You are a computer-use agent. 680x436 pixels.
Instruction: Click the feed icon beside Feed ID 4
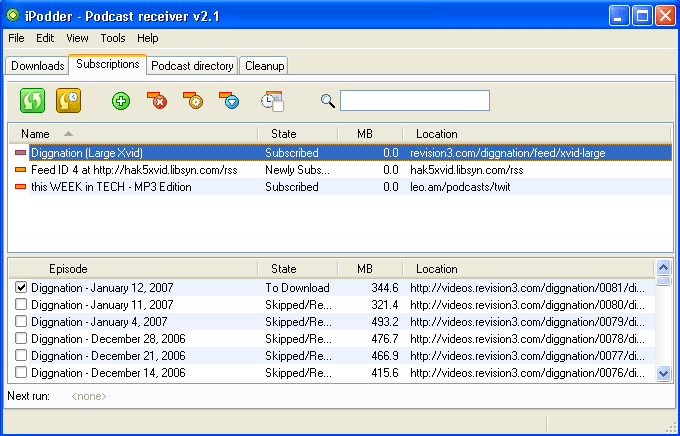point(20,170)
